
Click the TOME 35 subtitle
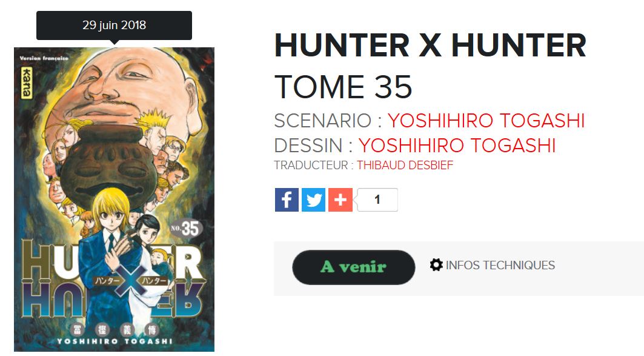344,87
